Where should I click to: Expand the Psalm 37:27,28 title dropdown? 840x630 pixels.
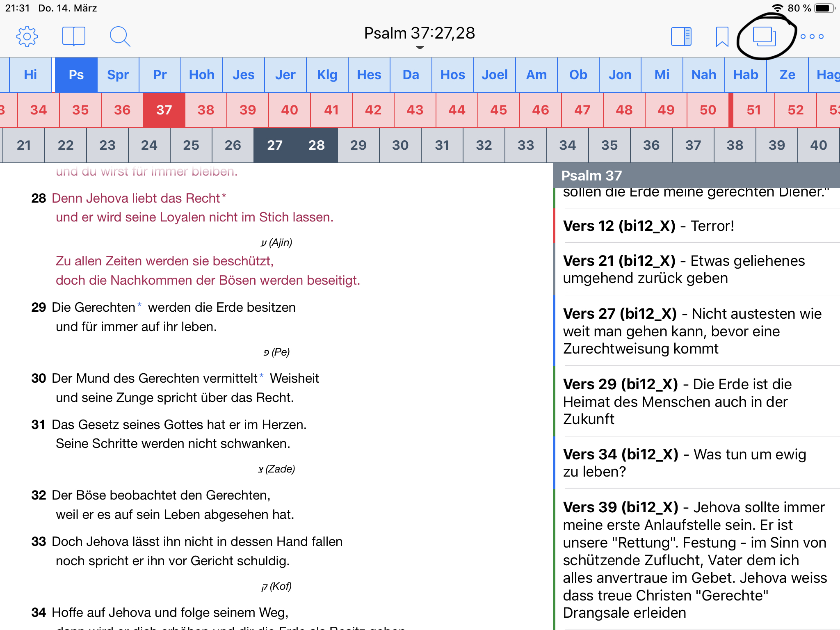coord(419,33)
